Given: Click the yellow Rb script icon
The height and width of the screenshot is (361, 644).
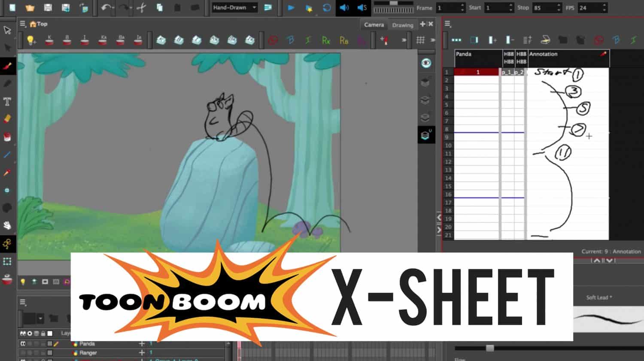Looking at the screenshot, I should tap(344, 40).
